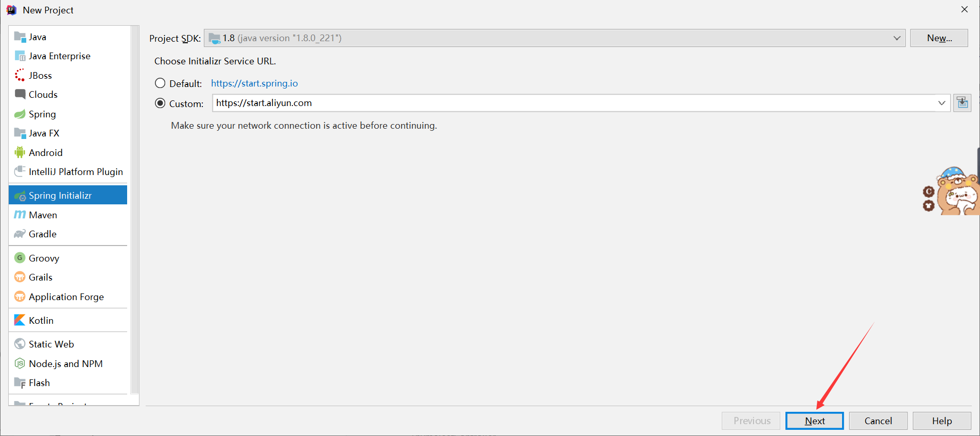Image resolution: width=980 pixels, height=436 pixels.
Task: Click the Gradle elephant icon
Action: coord(20,234)
